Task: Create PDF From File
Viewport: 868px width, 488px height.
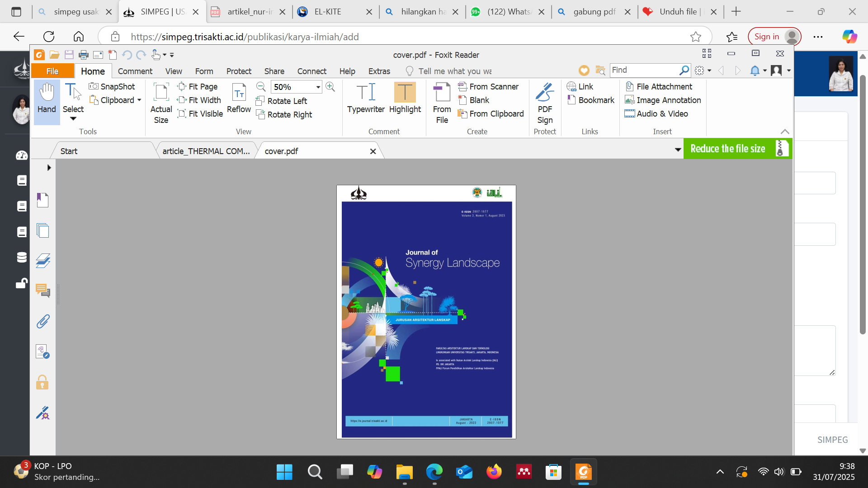Action: pyautogui.click(x=442, y=103)
